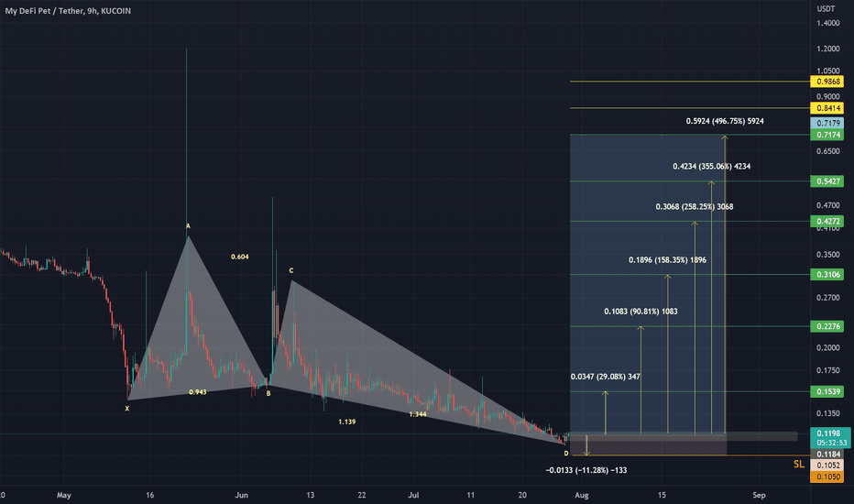Select the 0.5924 (496.75%) measurement label
This screenshot has width=854, height=504.
pos(725,121)
